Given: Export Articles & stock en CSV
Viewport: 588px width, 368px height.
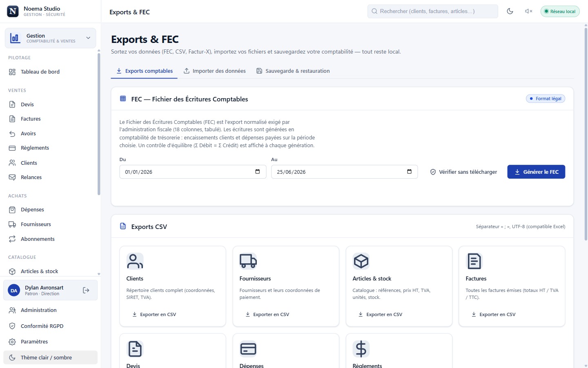Looking at the screenshot, I should tap(380, 314).
